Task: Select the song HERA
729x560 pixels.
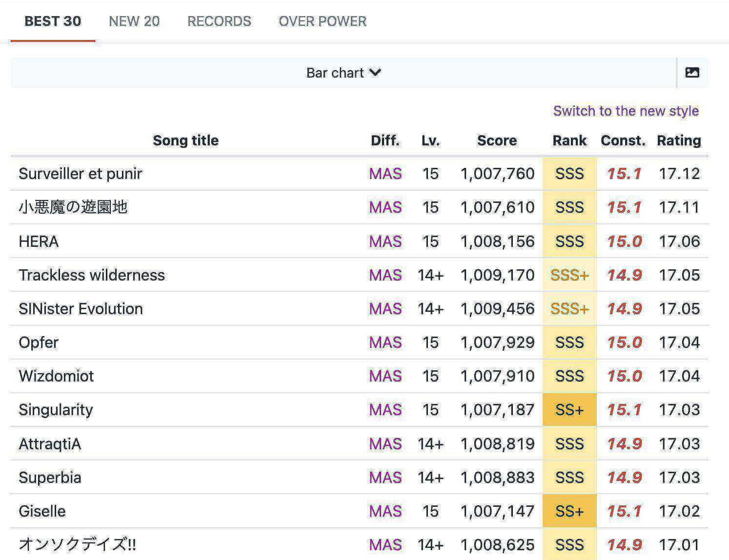Action: pos(39,241)
